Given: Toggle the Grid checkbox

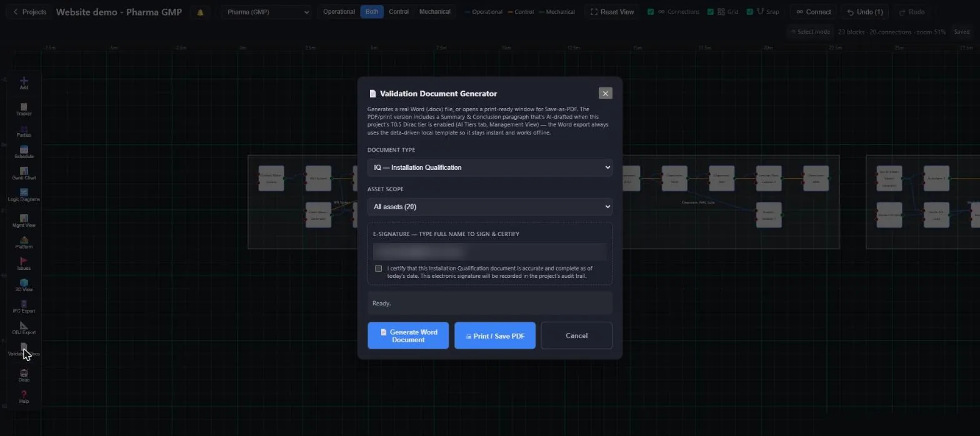Looking at the screenshot, I should (711, 12).
